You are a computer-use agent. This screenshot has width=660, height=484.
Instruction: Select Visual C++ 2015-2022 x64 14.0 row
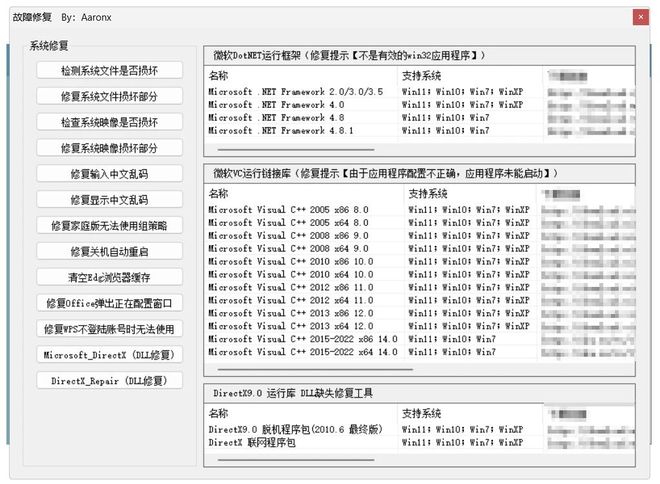(420, 352)
